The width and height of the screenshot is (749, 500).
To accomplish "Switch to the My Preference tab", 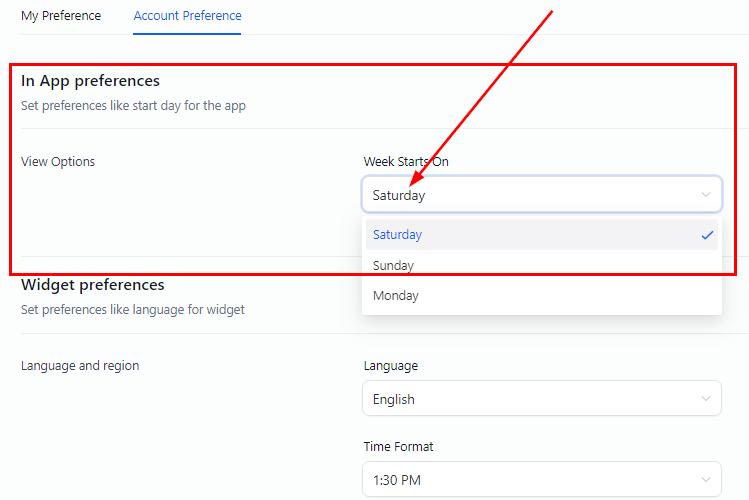I will click(61, 16).
